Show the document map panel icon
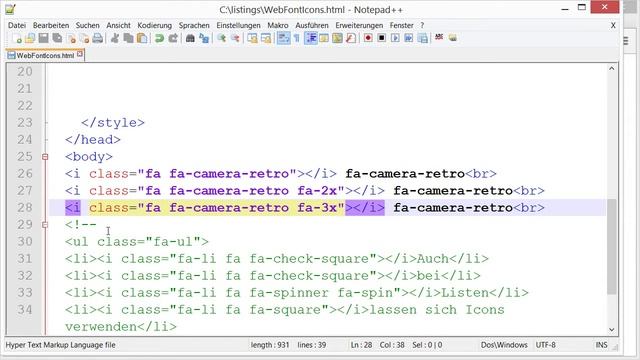This screenshot has width=640, height=360. click(337, 38)
